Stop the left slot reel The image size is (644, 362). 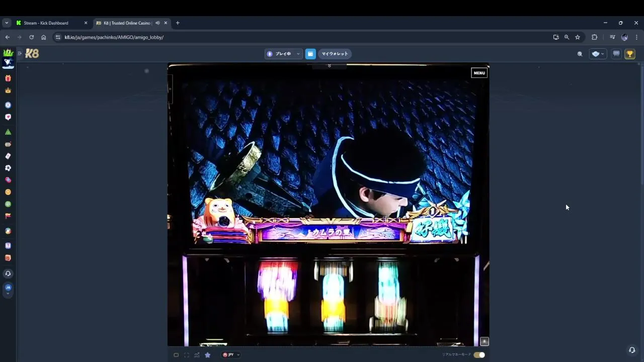276,297
